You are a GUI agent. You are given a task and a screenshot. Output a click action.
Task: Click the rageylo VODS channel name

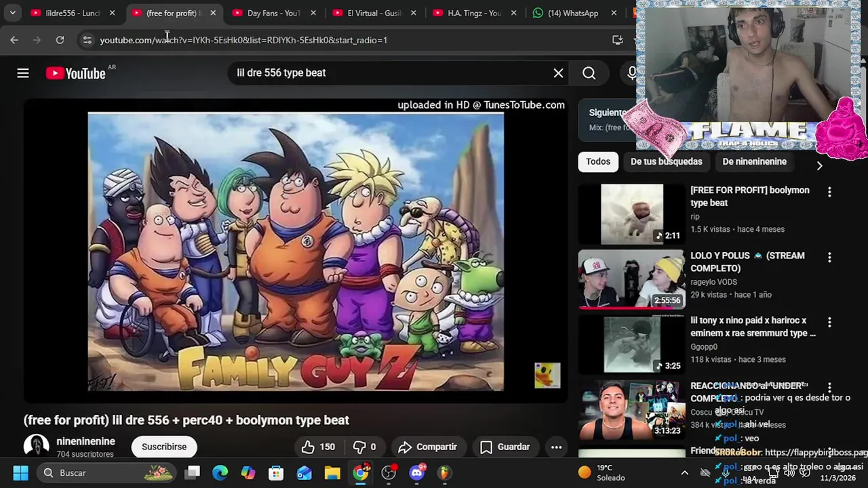pos(713,282)
